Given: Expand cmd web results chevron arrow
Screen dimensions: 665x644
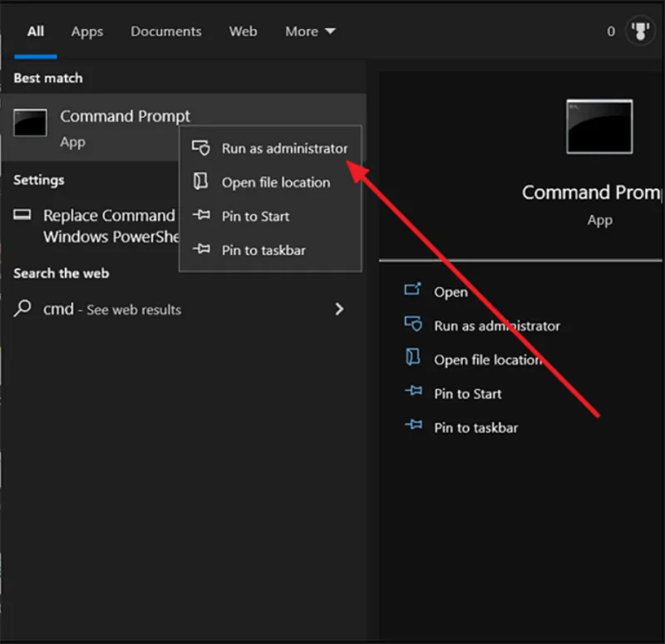Looking at the screenshot, I should [339, 309].
